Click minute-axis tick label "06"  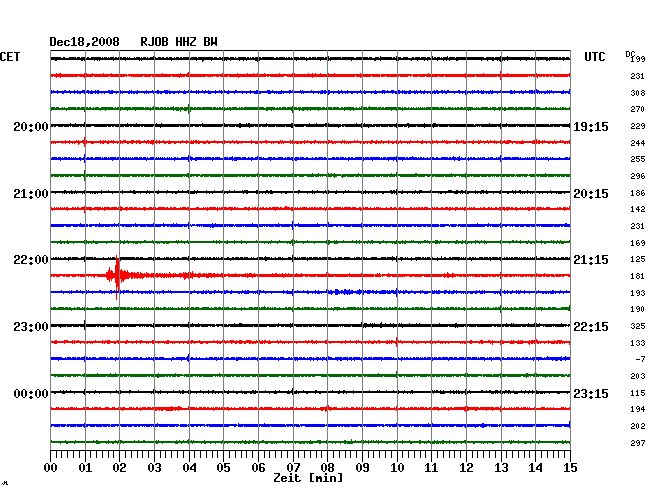click(258, 468)
